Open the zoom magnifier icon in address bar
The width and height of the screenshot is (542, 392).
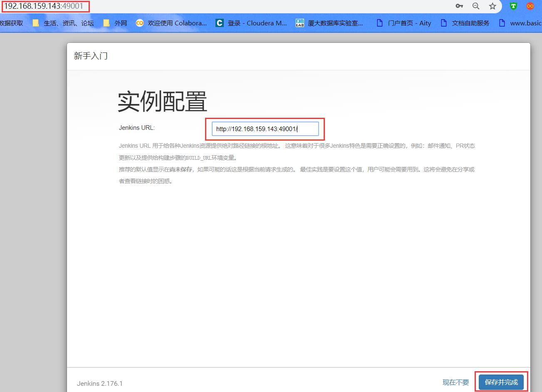click(x=476, y=6)
